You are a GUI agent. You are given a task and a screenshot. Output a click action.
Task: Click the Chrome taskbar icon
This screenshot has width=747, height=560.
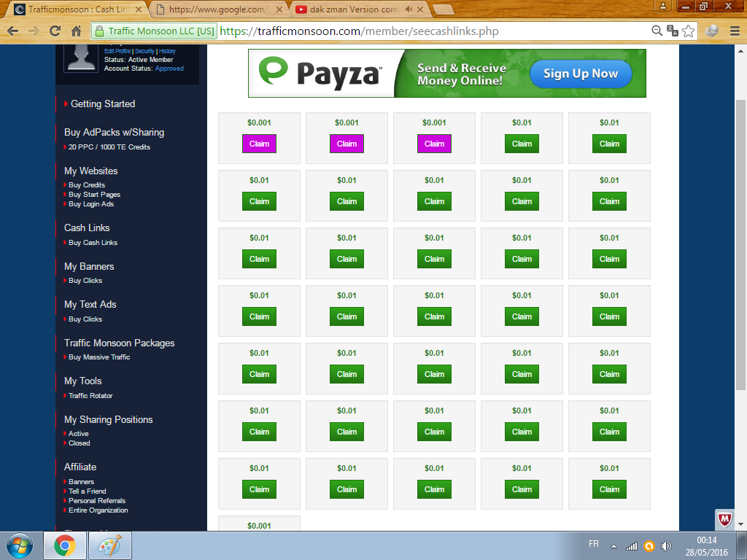pos(65,545)
